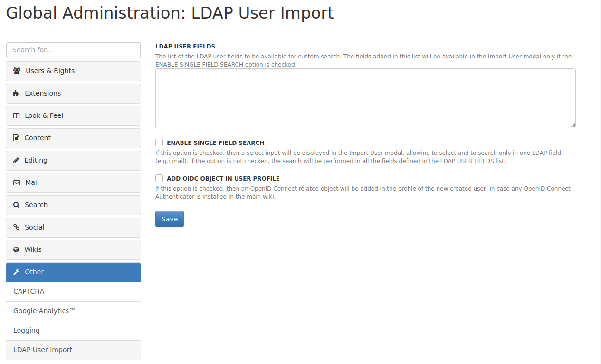Screen dimensions: 601x364
Task: Click the Social link icon
Action: pyautogui.click(x=17, y=227)
